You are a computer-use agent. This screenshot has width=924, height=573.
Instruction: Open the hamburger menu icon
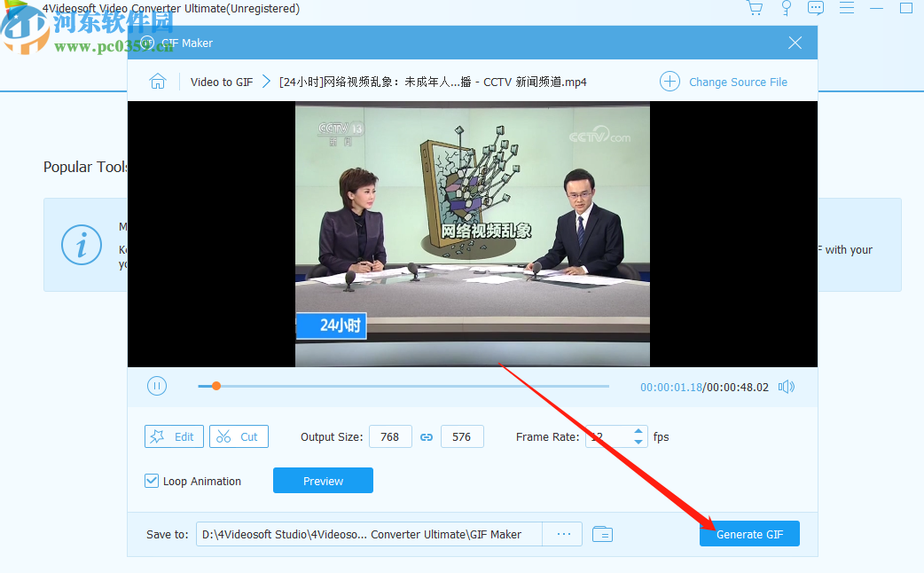click(x=847, y=8)
